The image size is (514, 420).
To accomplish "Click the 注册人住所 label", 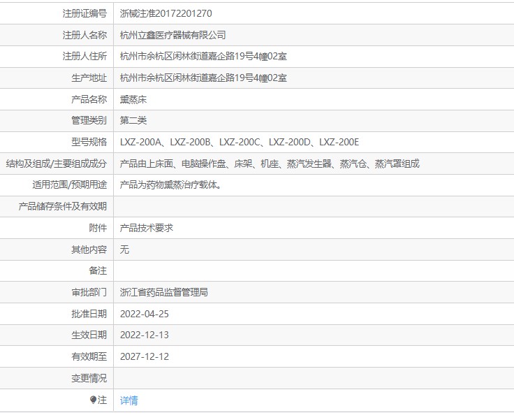I will click(x=85, y=57).
